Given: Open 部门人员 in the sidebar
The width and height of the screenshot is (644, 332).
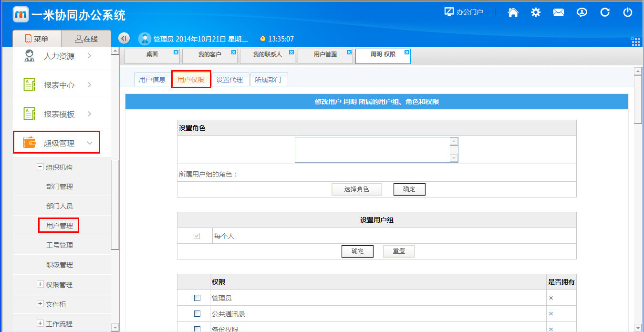Looking at the screenshot, I should (x=60, y=206).
